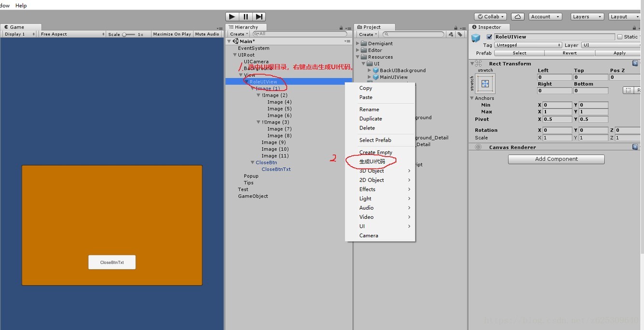Viewport: 644px width, 330px height.
Task: Click the Canvas Renderer component icon
Action: pos(478,147)
